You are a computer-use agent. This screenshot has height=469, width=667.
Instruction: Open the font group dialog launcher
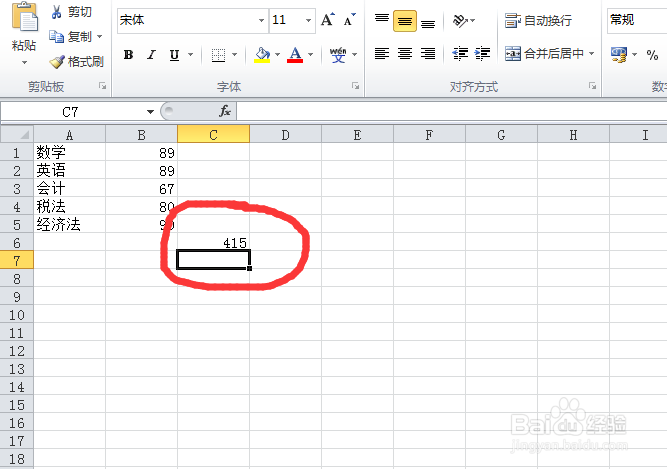[x=355, y=86]
